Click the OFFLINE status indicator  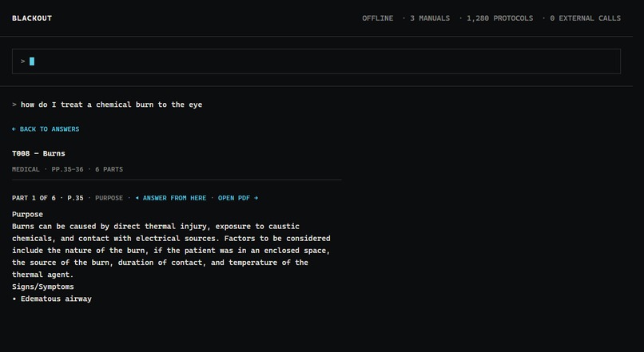pos(377,18)
